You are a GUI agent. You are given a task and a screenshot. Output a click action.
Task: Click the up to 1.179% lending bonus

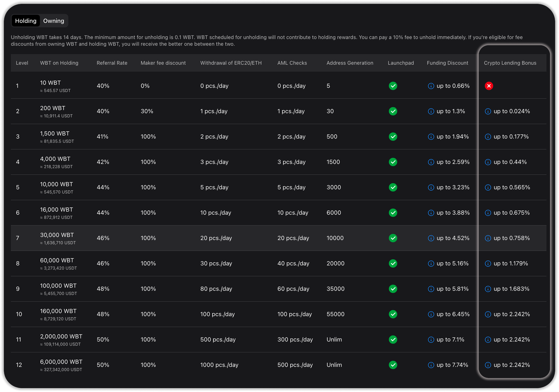[x=510, y=264]
